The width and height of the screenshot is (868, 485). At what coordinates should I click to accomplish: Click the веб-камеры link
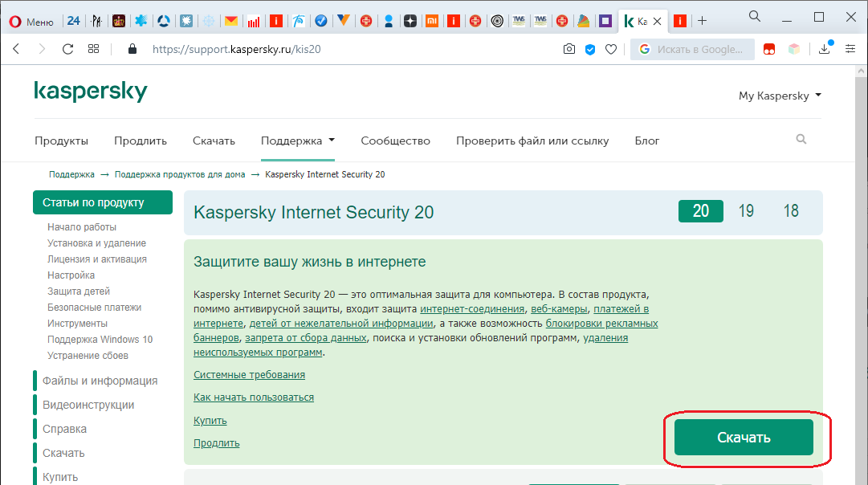tap(559, 309)
